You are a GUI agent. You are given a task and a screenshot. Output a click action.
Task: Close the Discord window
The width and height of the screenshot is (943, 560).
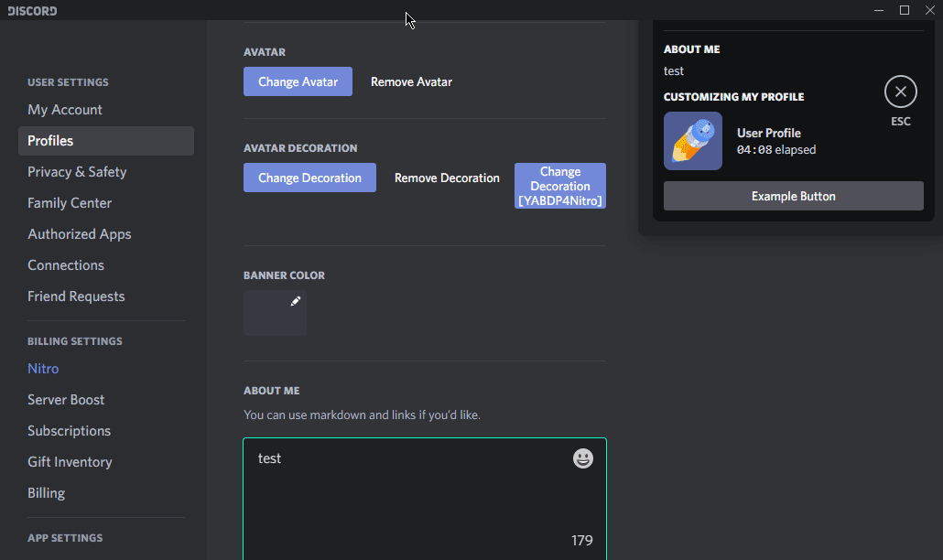[930, 10]
